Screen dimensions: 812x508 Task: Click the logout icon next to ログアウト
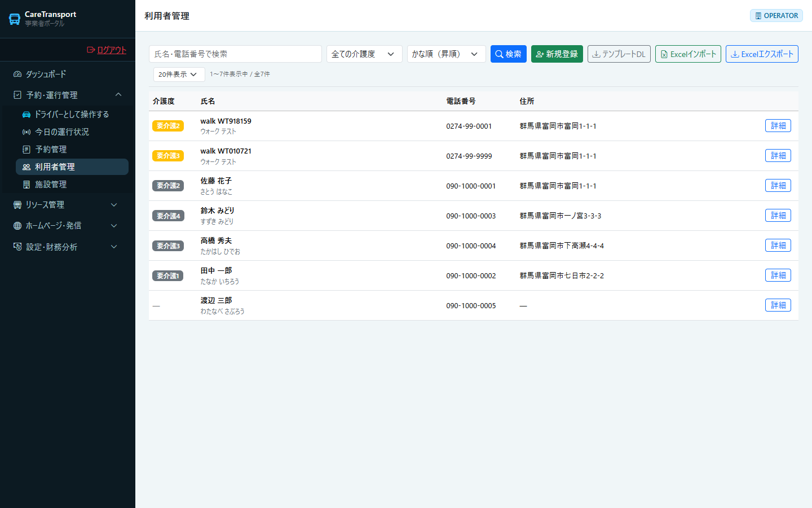91,50
